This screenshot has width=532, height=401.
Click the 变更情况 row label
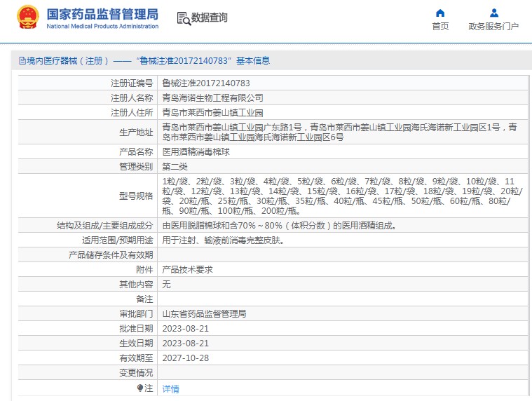point(136,373)
